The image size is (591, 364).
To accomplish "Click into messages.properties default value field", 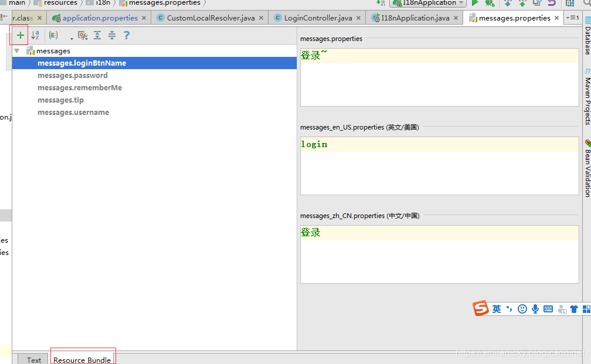I will 440,77.
